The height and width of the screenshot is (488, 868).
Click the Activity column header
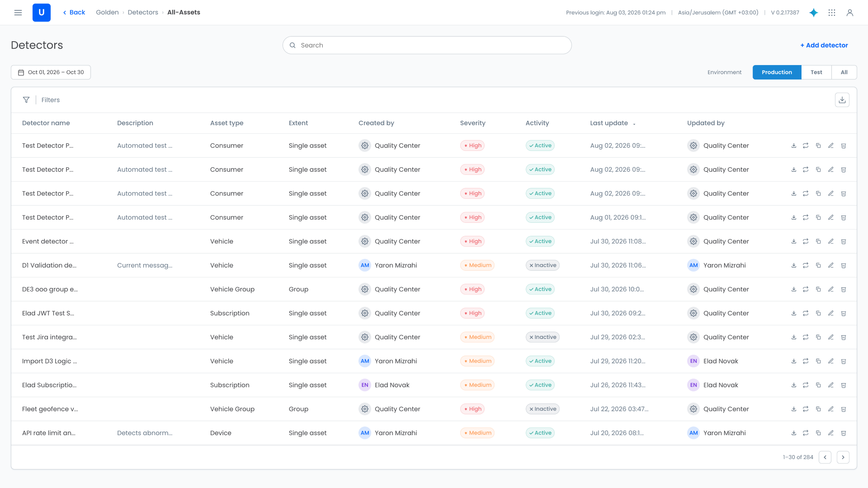click(x=537, y=123)
